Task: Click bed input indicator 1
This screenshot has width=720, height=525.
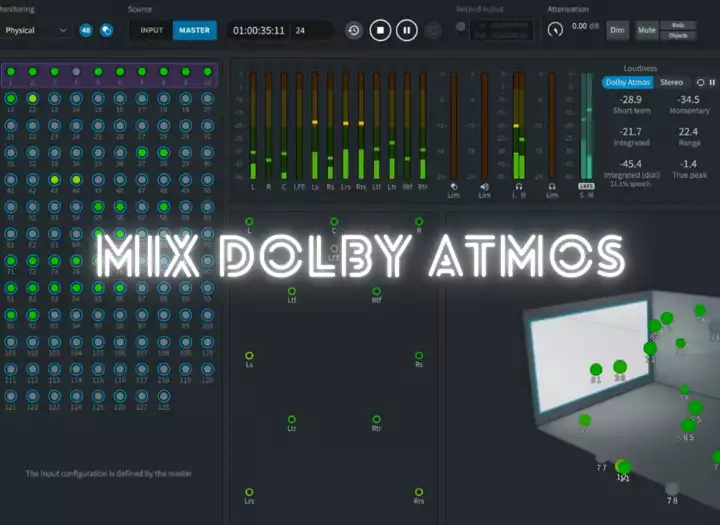Action: (x=11, y=72)
